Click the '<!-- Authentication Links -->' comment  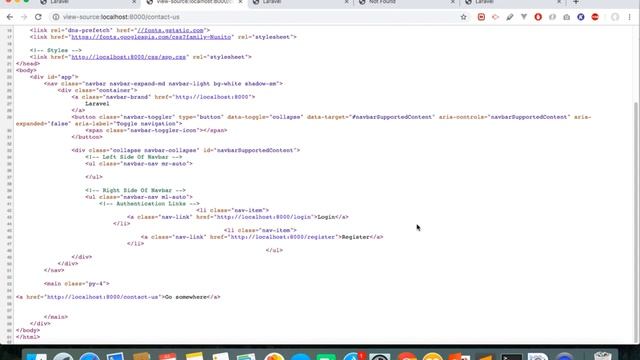(x=149, y=203)
